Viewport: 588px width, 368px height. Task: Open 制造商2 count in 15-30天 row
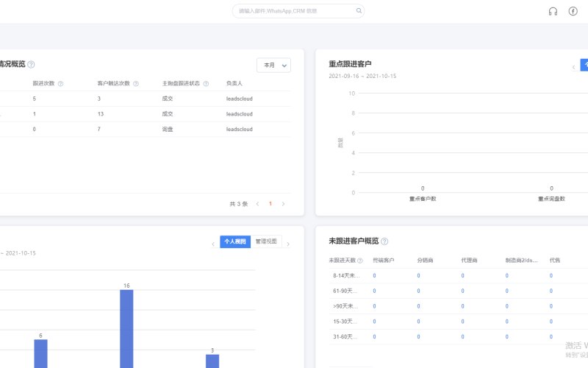507,322
